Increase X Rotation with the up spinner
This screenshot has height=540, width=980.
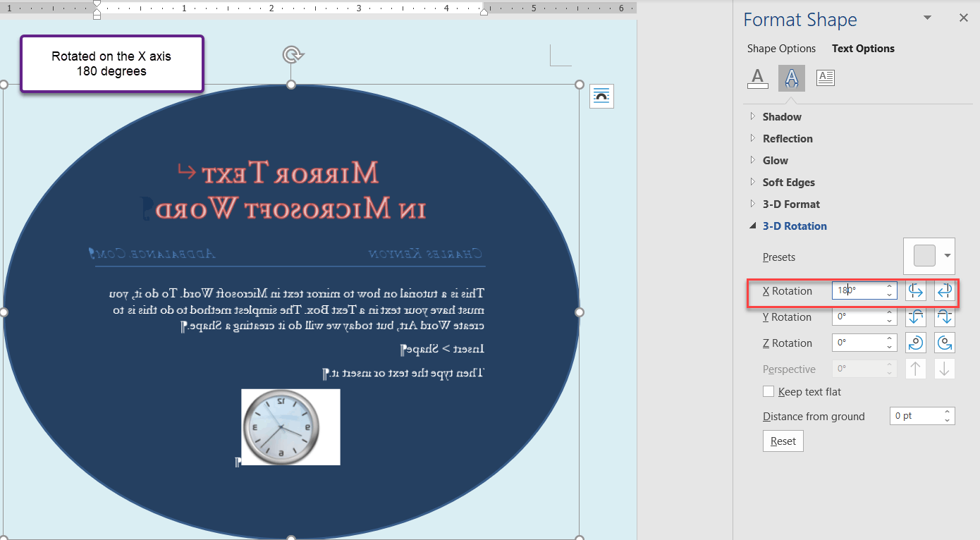tap(890, 286)
